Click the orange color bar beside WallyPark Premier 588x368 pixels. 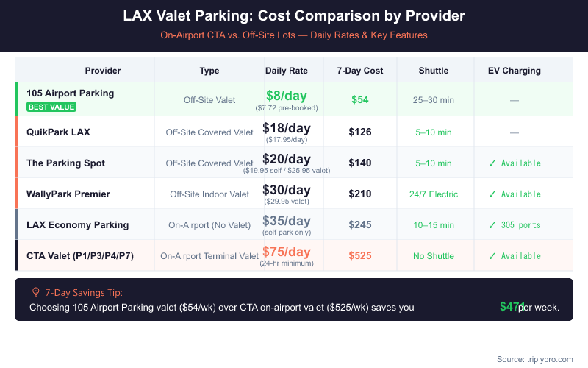[x=16, y=194]
